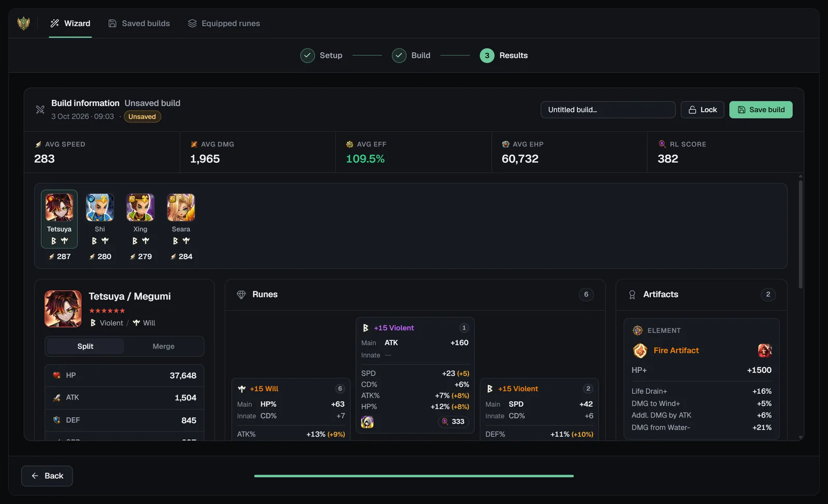This screenshot has height=504, width=828.
Task: Open the Wizard tab
Action: pos(70,23)
